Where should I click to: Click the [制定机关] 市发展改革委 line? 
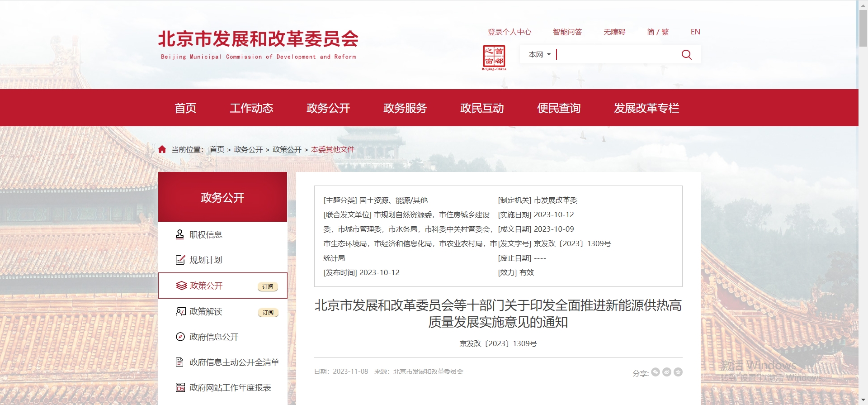538,200
